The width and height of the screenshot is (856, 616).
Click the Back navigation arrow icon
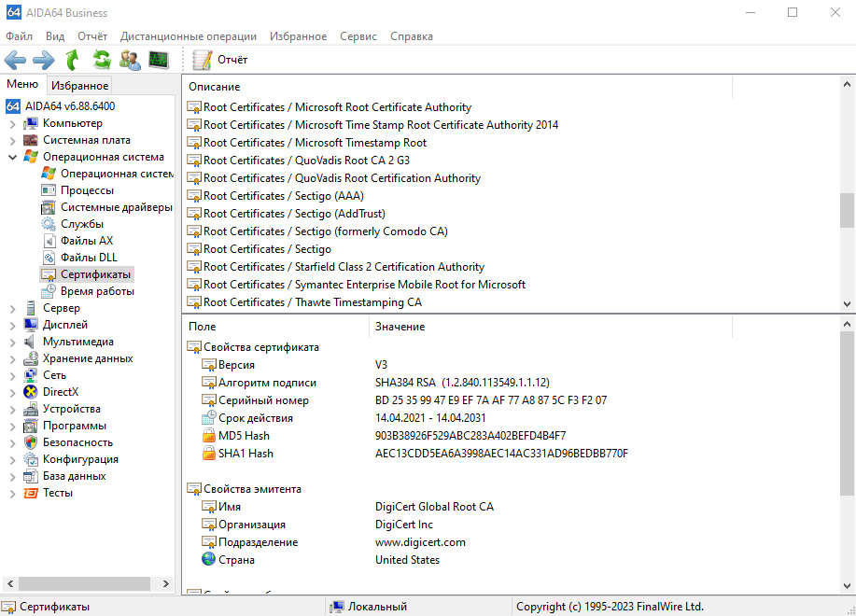tap(15, 60)
